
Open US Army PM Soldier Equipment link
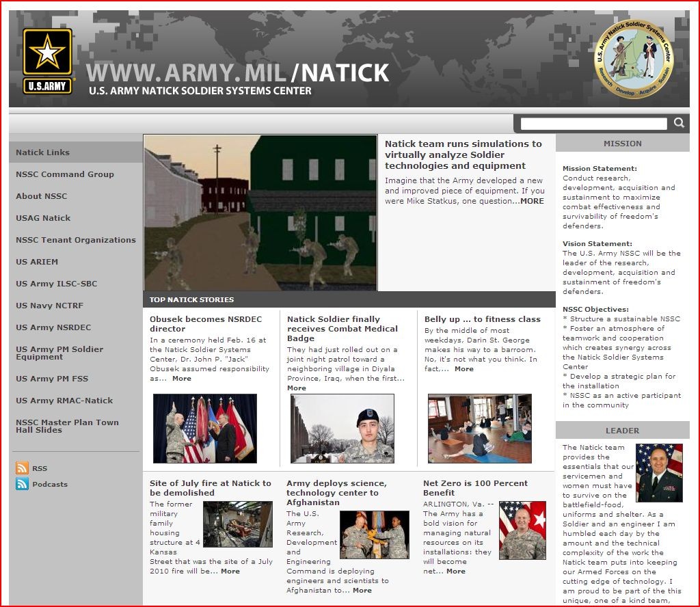tap(59, 353)
